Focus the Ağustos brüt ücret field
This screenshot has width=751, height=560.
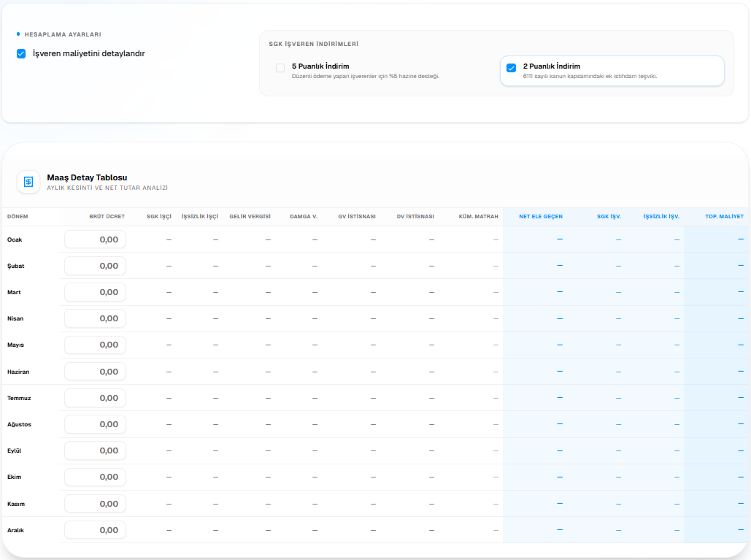pos(96,424)
